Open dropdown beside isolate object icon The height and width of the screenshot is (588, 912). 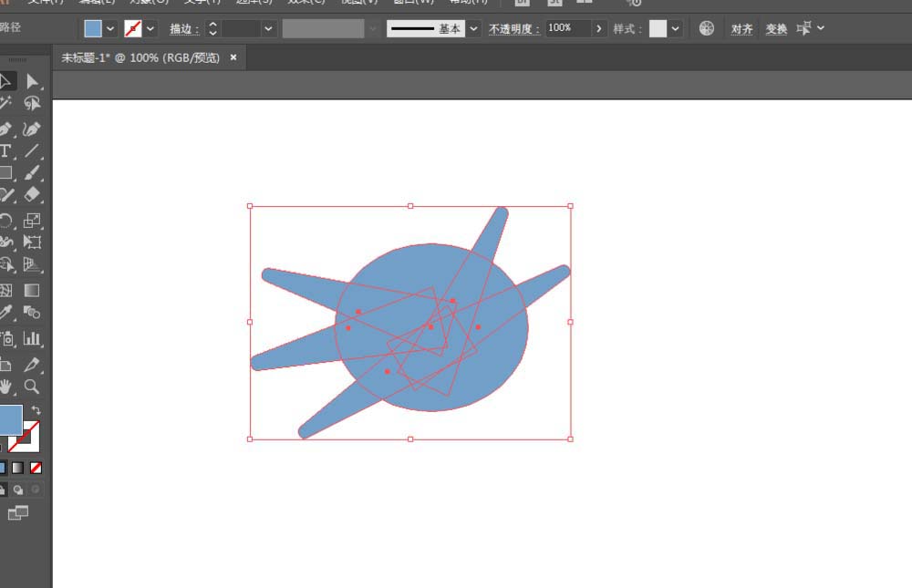coord(820,28)
